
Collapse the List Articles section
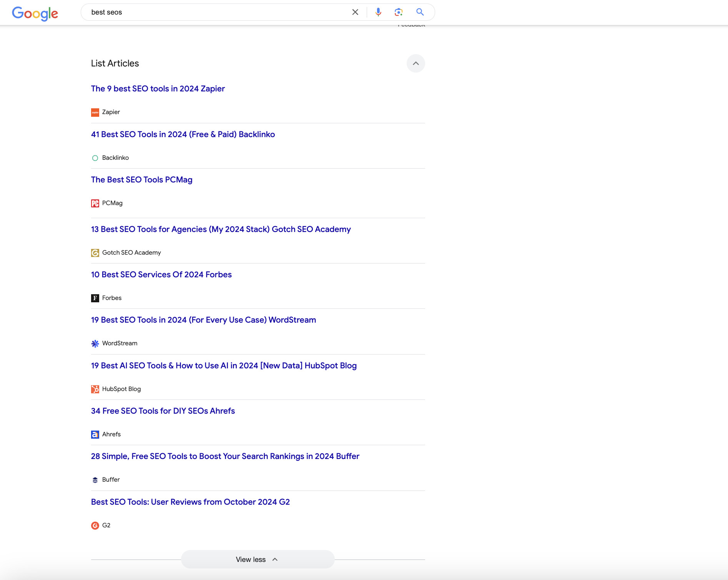coord(416,63)
